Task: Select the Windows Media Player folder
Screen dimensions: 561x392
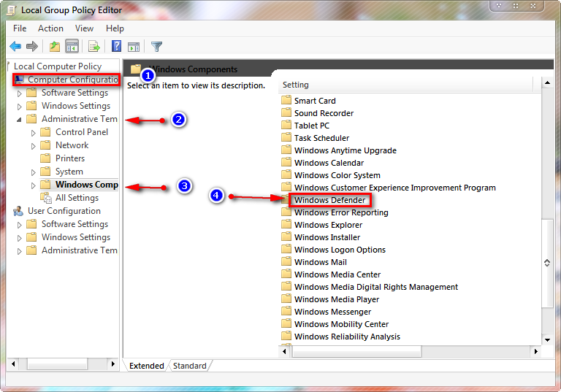Action: tap(337, 299)
